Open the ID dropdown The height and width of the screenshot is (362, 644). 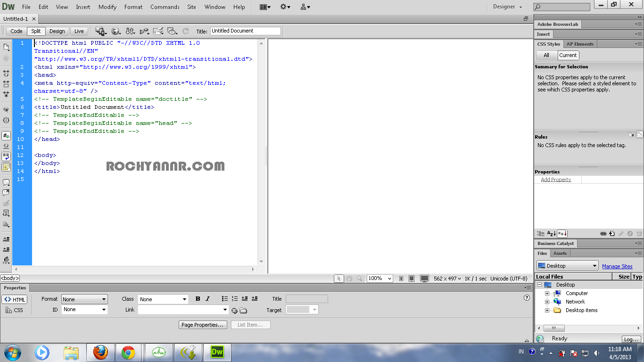click(84, 310)
